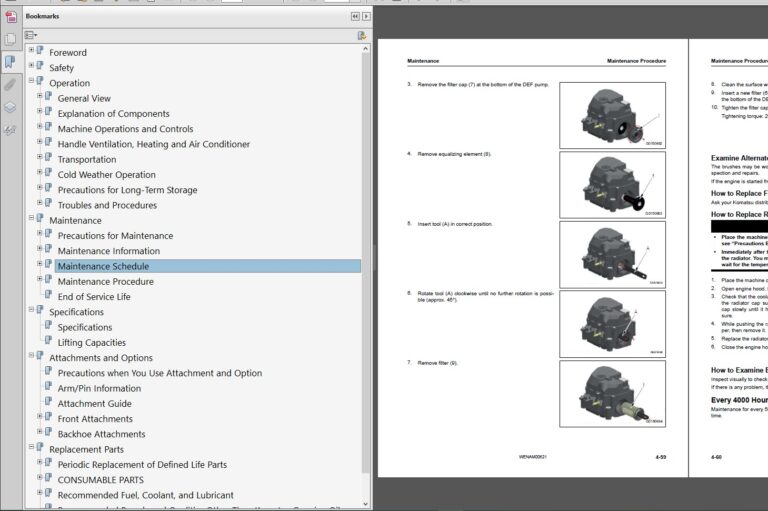The width and height of the screenshot is (768, 511).
Task: Open the Attachments paperclip panel
Action: (x=10, y=85)
